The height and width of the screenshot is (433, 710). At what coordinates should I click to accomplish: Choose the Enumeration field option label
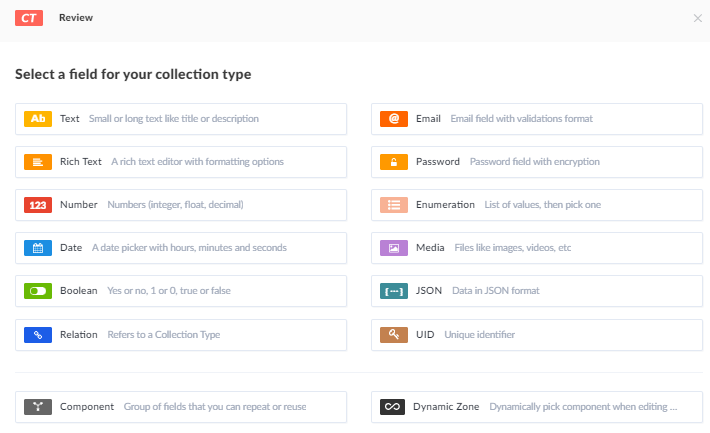(x=445, y=205)
